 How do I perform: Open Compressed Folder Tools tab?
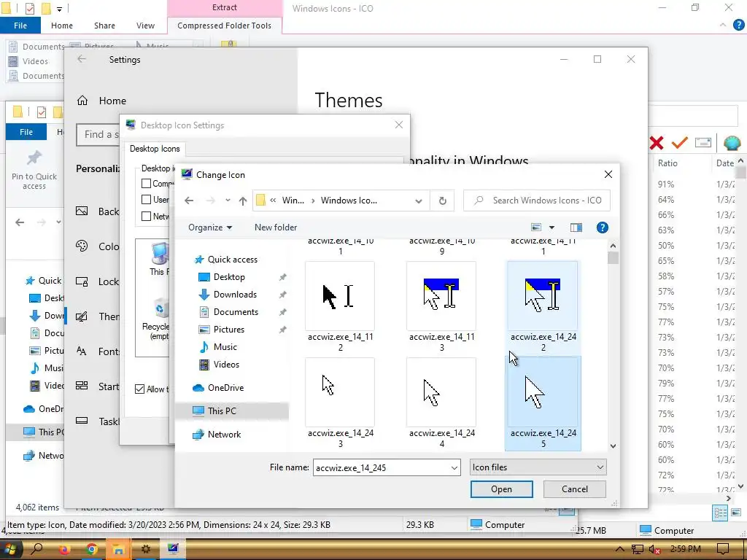coord(225,26)
